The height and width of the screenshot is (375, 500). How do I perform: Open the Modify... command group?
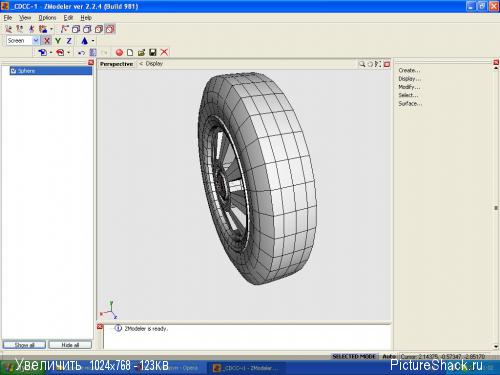point(409,87)
